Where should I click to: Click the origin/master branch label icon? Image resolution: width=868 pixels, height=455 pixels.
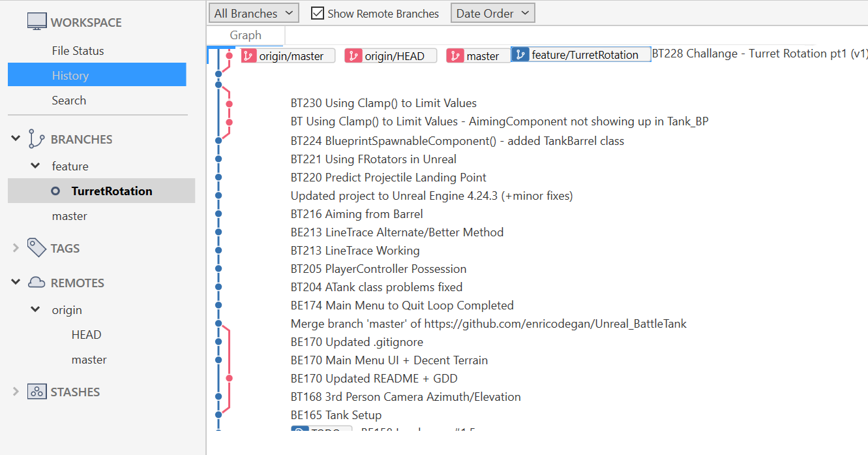[248, 56]
